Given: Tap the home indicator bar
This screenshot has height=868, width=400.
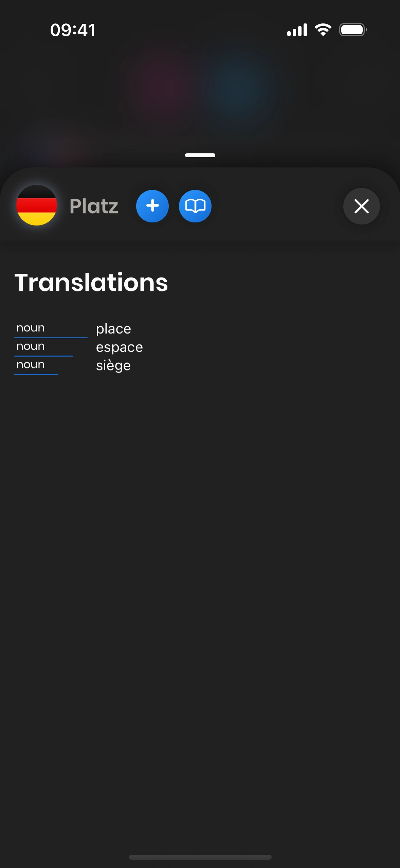Looking at the screenshot, I should pyautogui.click(x=200, y=857).
